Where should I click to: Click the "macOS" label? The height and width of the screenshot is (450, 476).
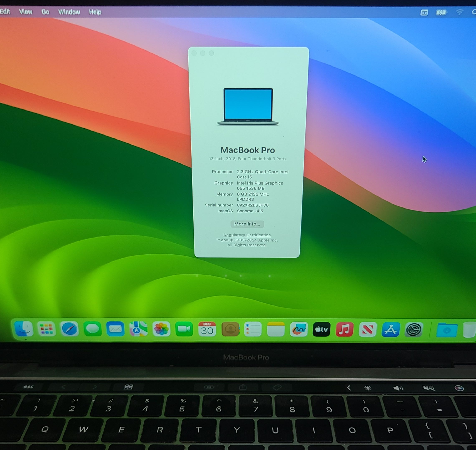pos(226,211)
